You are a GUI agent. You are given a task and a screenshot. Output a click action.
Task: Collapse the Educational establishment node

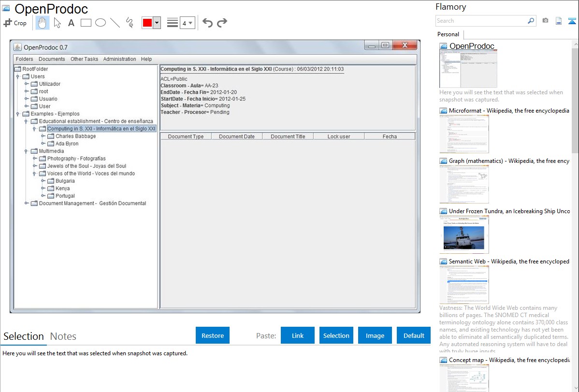coord(26,121)
